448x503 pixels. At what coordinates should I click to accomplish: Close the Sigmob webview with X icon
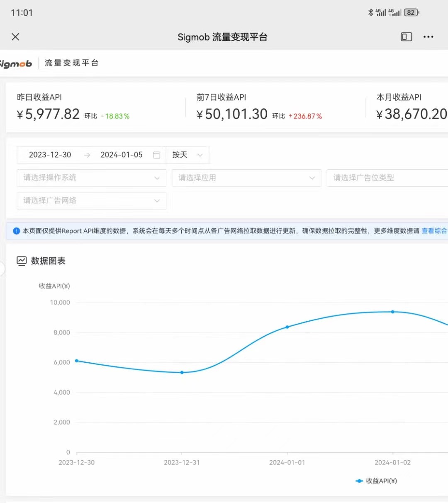[x=15, y=37]
